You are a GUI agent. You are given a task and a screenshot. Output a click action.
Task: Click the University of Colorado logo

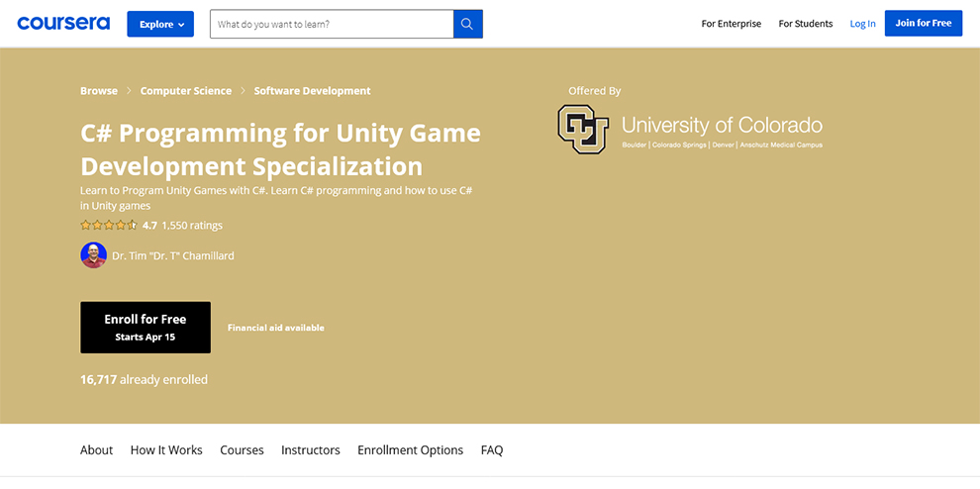point(690,129)
